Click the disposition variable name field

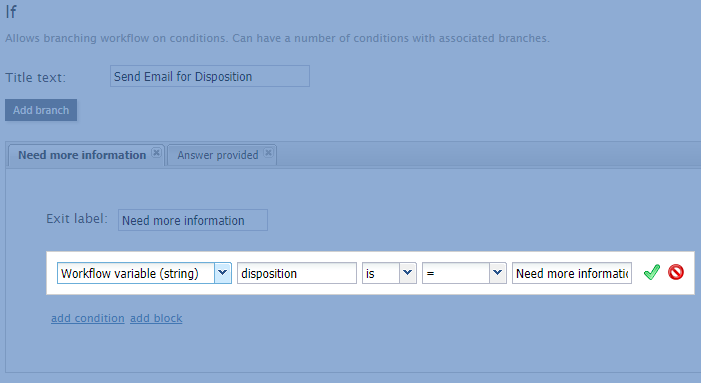pyautogui.click(x=297, y=273)
